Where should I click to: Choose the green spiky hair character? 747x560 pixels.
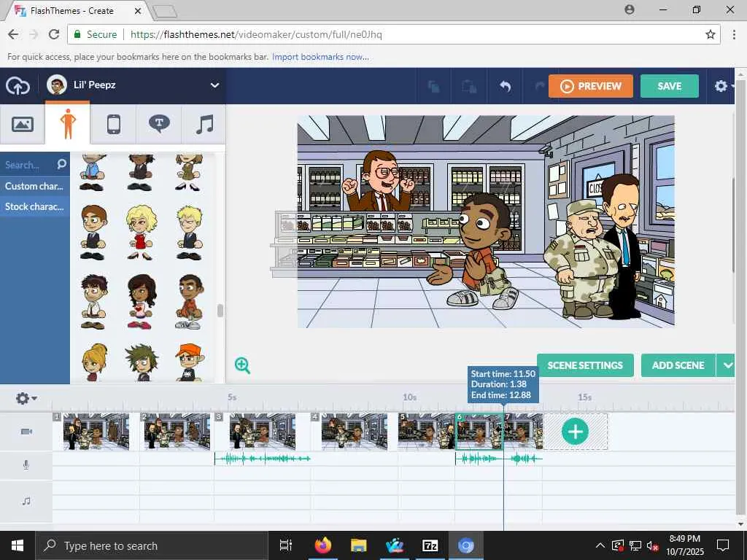(x=141, y=363)
